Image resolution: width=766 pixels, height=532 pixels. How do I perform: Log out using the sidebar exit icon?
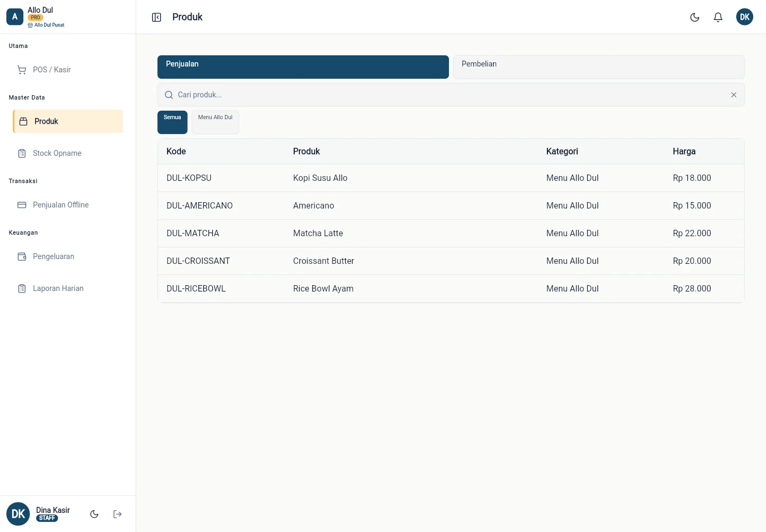(x=118, y=514)
